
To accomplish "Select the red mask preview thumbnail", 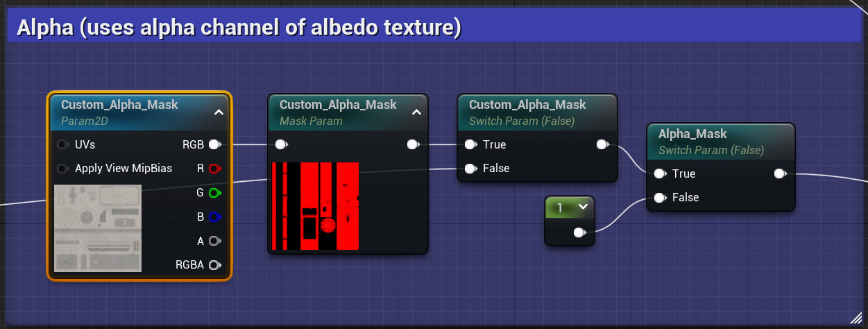I will pos(316,206).
